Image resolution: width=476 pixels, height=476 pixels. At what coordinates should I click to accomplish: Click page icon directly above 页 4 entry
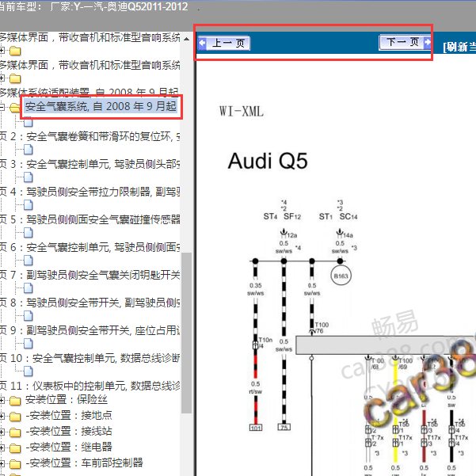(x=29, y=177)
